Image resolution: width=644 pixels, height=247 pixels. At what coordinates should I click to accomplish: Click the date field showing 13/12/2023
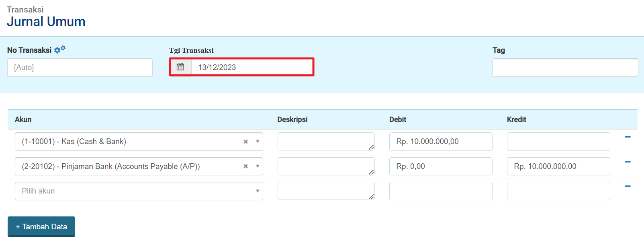point(252,67)
